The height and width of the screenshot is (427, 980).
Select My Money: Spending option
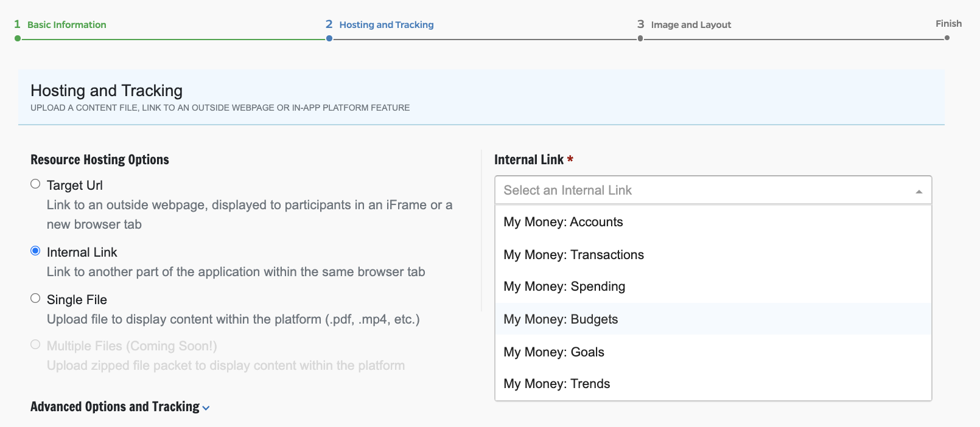[x=564, y=286]
